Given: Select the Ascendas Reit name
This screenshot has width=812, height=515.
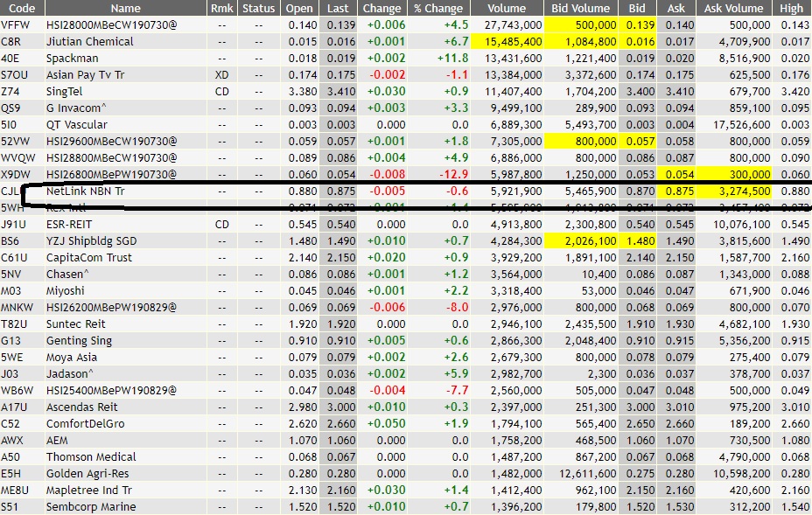Looking at the screenshot, I should point(82,407).
